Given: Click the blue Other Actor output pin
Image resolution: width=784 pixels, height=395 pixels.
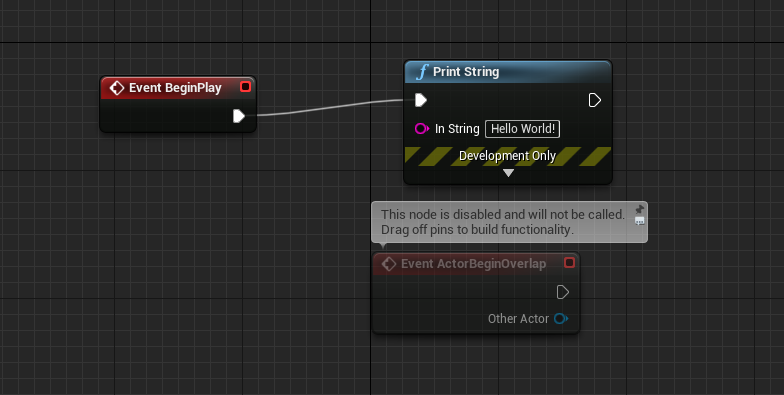Looking at the screenshot, I should coord(561,318).
